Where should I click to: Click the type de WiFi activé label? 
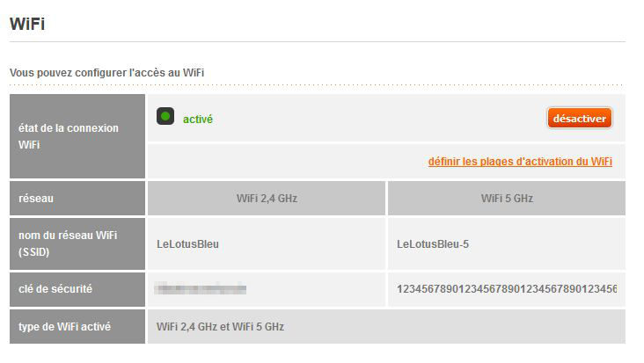click(x=64, y=326)
